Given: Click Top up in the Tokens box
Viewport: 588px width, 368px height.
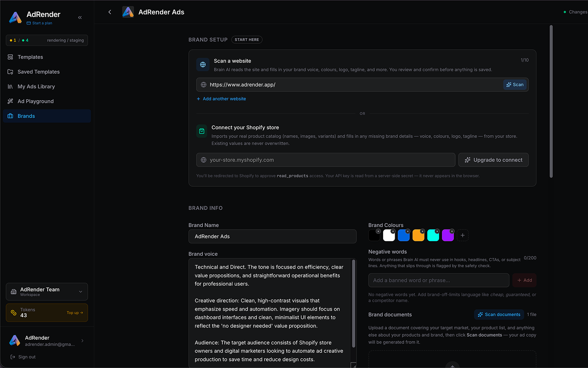Looking at the screenshot, I should 75,313.
